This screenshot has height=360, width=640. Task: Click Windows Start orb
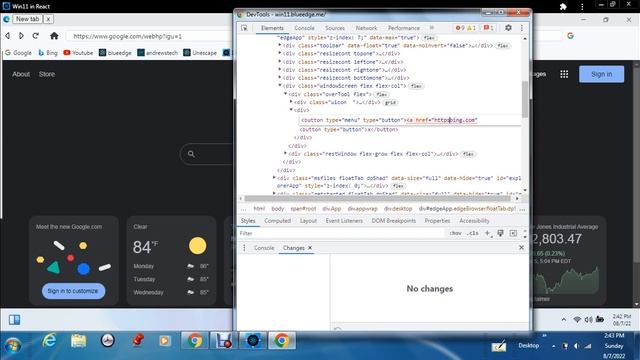coord(13,346)
